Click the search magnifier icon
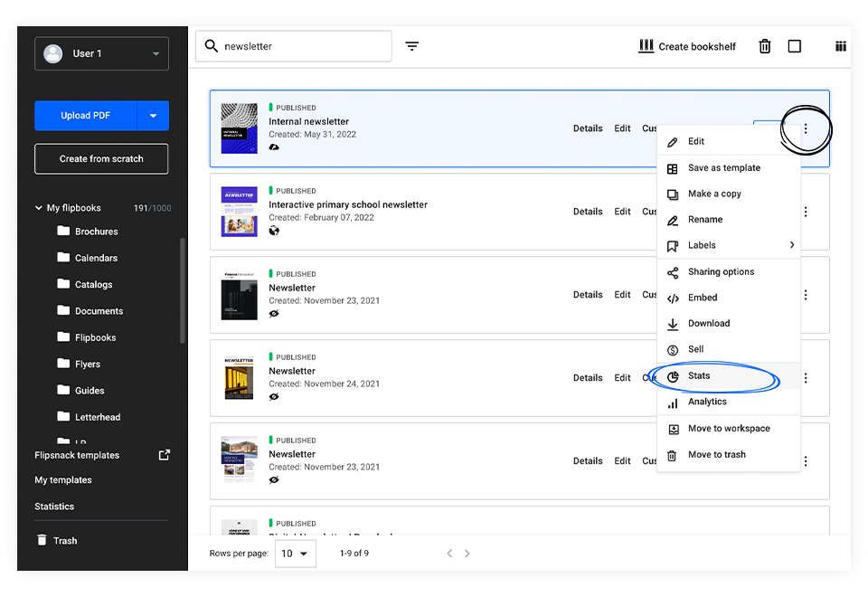The image size is (868, 597). tap(211, 46)
